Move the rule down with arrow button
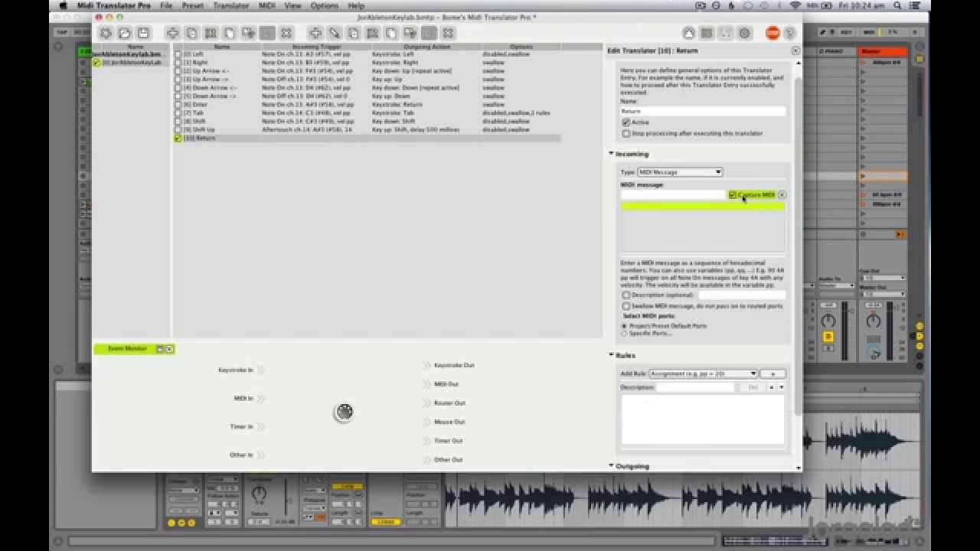Image resolution: width=980 pixels, height=551 pixels. tap(781, 387)
